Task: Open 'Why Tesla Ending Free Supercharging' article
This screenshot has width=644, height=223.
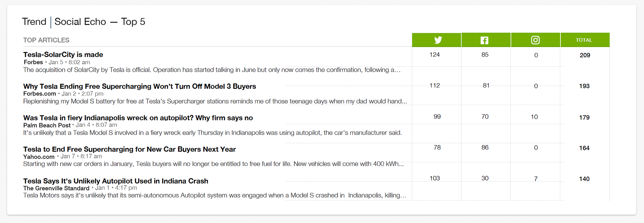Action: tap(140, 87)
